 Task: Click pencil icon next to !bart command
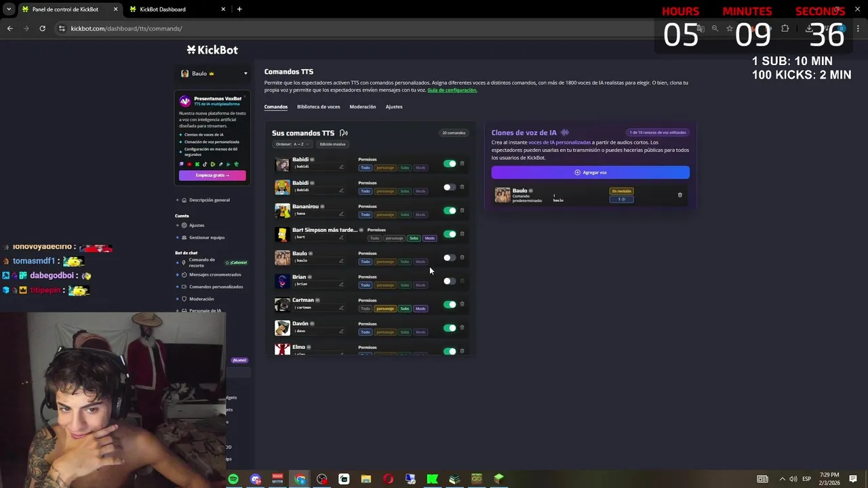pos(341,237)
